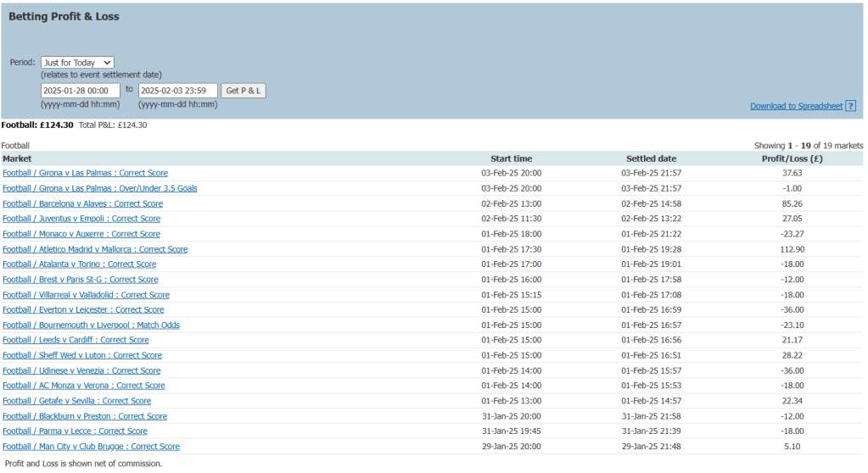Screen dimensions: 868x473
Task: Open Man City v Club Brugge market
Action: (91, 447)
